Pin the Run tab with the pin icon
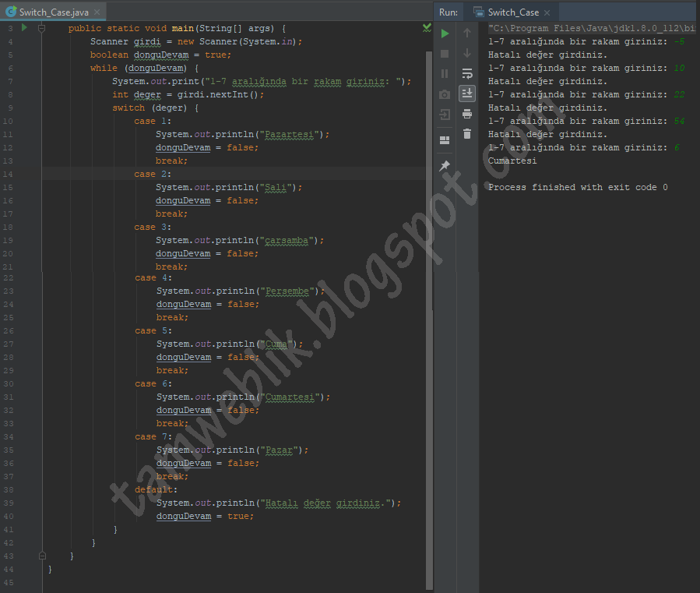This screenshot has height=593, width=700. [x=445, y=166]
